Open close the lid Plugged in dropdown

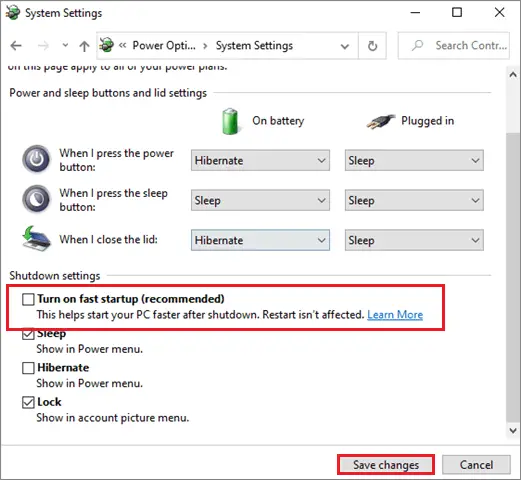(414, 240)
